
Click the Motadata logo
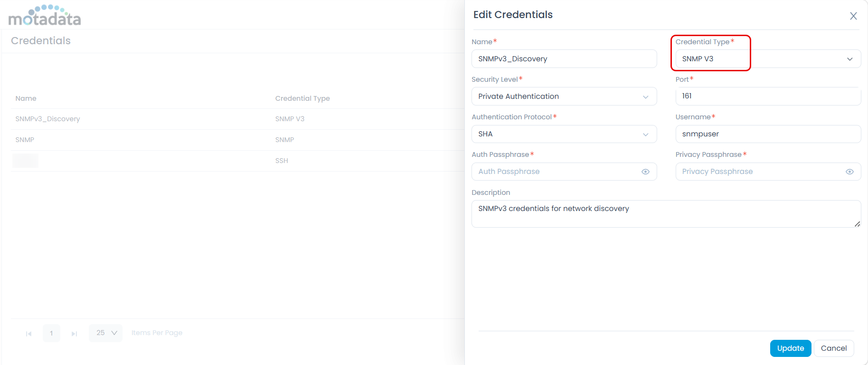(45, 16)
